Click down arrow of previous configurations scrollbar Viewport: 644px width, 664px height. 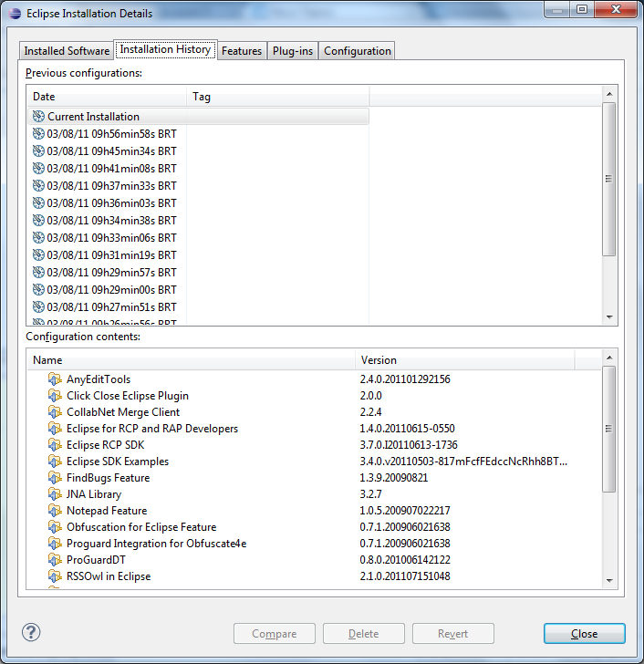(609, 317)
